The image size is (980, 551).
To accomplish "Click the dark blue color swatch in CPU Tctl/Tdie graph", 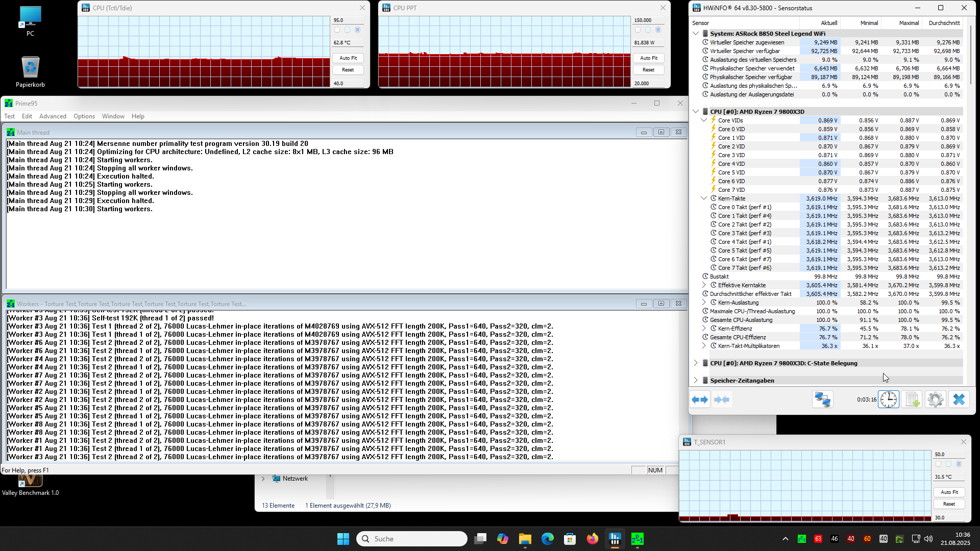I will [357, 30].
